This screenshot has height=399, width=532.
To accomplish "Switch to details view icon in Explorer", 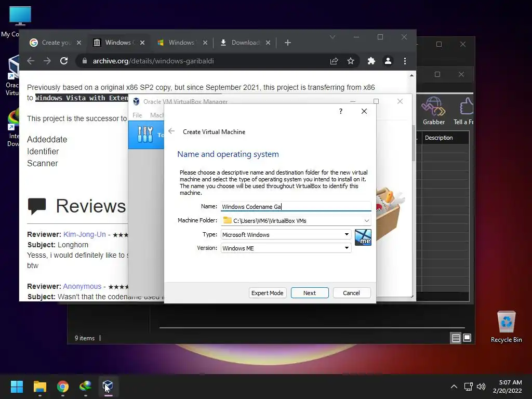I will [456, 338].
